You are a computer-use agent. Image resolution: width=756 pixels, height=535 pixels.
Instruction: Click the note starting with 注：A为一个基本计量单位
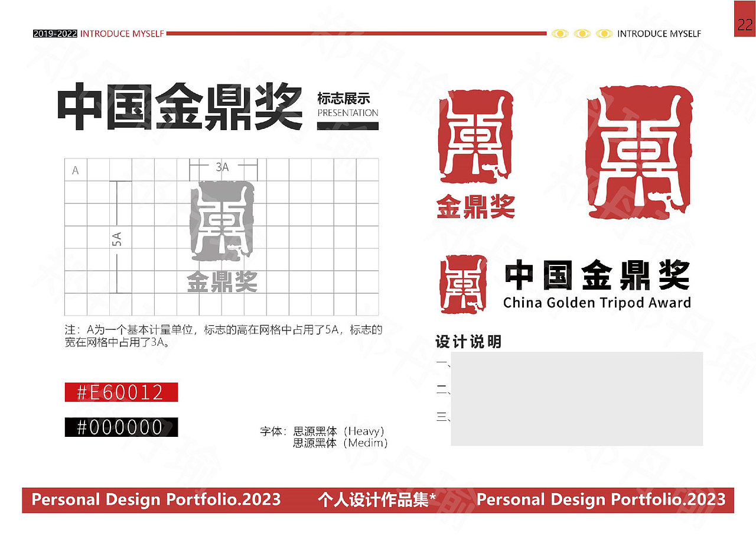[223, 336]
